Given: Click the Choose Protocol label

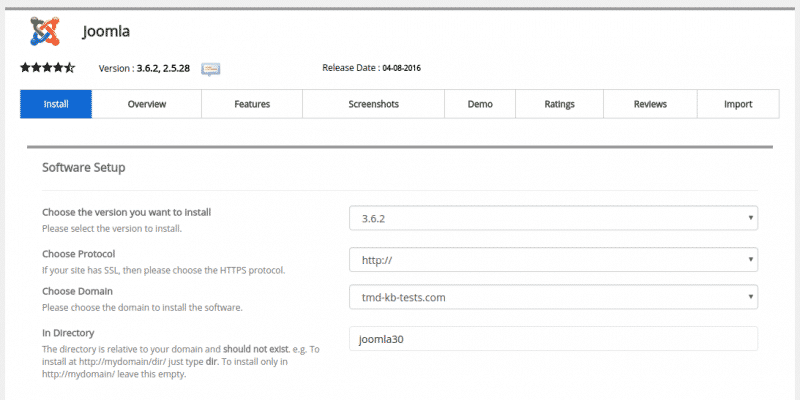Looking at the screenshot, I should pos(79,254).
